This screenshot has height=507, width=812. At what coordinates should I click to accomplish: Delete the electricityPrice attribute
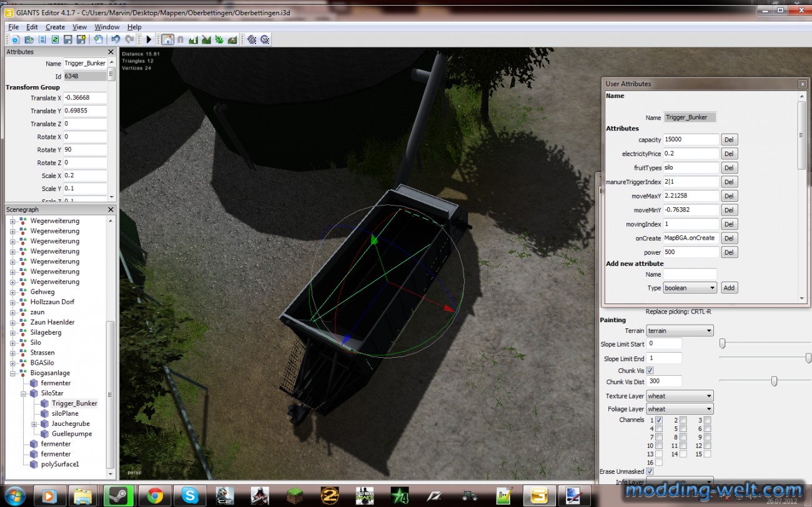click(x=729, y=154)
